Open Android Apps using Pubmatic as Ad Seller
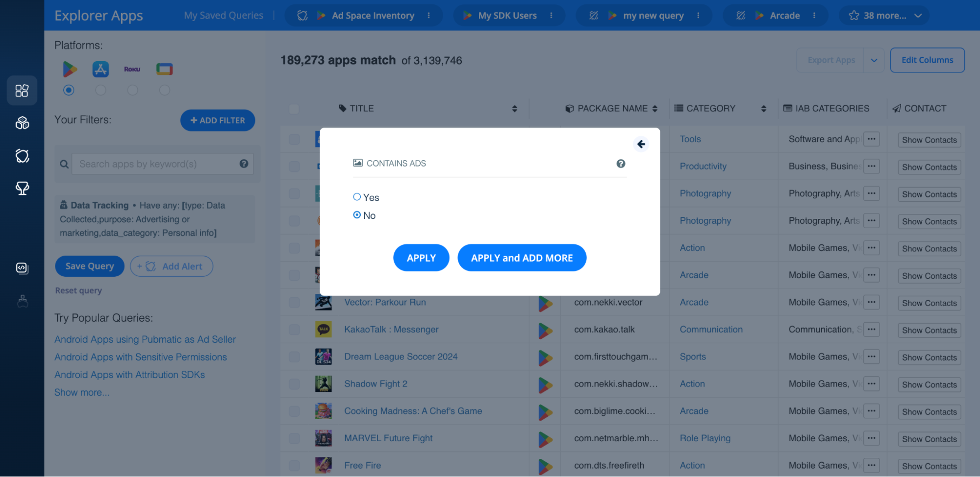The height and width of the screenshot is (477, 980). point(145,339)
